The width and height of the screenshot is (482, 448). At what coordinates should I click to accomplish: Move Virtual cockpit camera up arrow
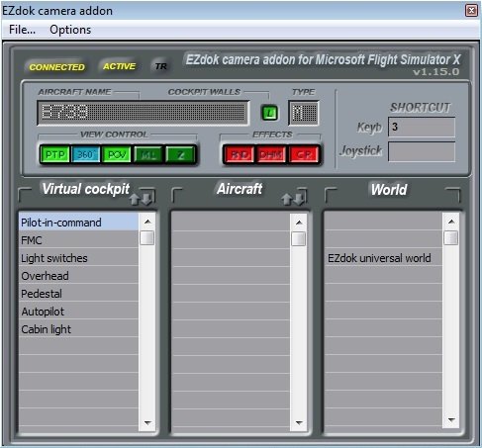pos(135,199)
